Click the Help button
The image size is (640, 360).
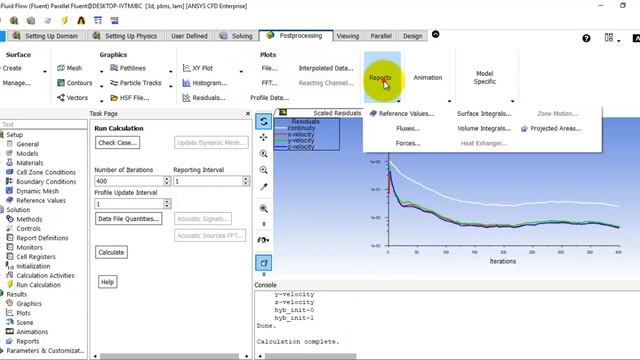108,282
